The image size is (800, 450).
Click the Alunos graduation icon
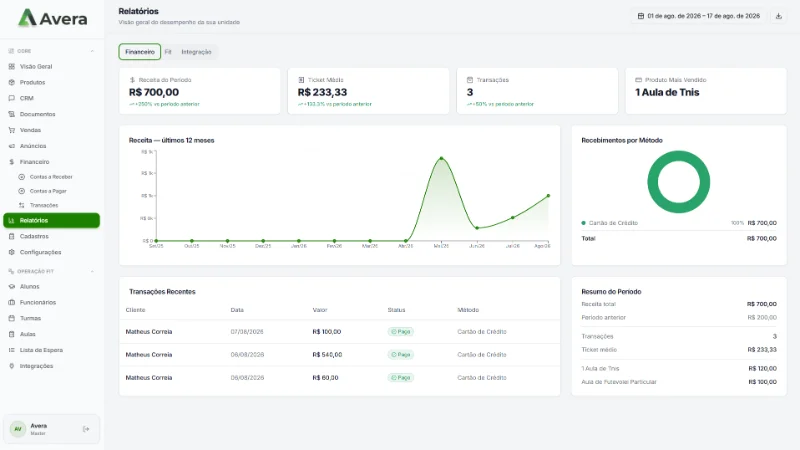tap(12, 286)
